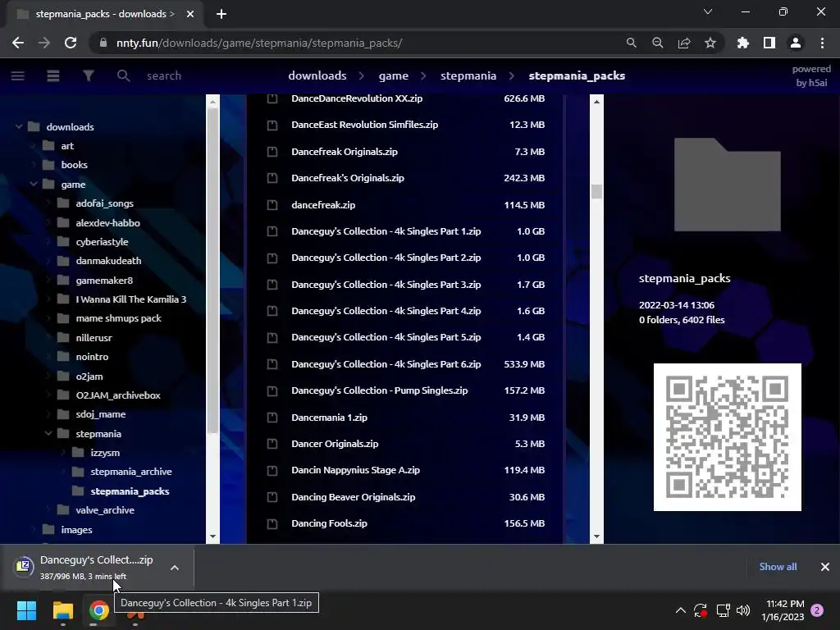Download Danceguy's Collection - Pump Singles.zip
Image resolution: width=840 pixels, height=630 pixels.
click(x=379, y=390)
